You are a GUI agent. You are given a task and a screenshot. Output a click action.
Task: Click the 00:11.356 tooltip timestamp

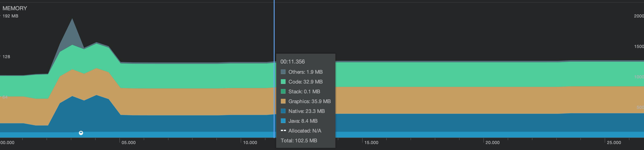(x=293, y=62)
